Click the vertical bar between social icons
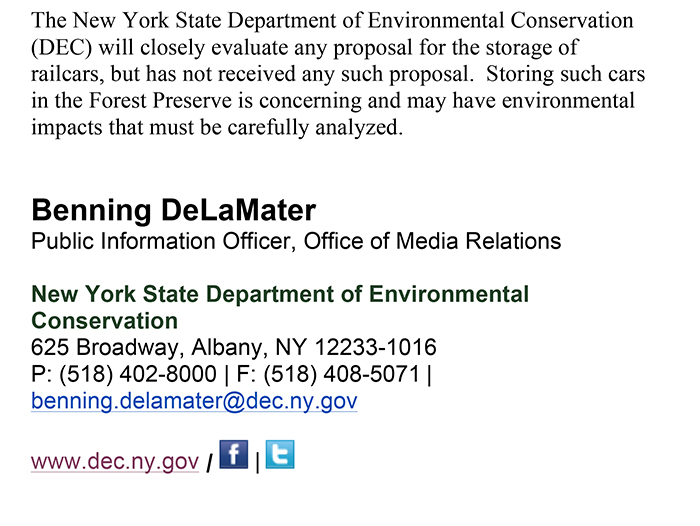This screenshot has height=526, width=700. point(258,462)
